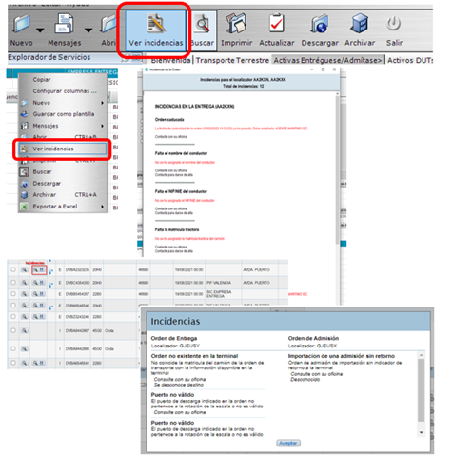The image size is (452, 476).
Task: Open the Ver incidencias toolbar button
Action: [x=156, y=30]
